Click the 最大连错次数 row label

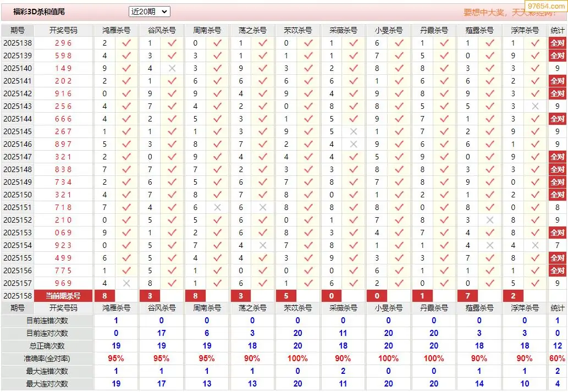tap(47, 371)
